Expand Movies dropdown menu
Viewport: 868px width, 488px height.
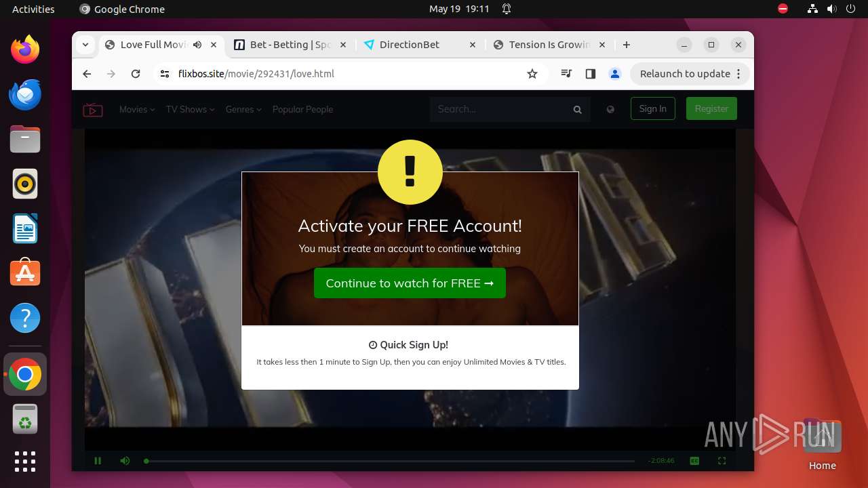click(x=137, y=109)
